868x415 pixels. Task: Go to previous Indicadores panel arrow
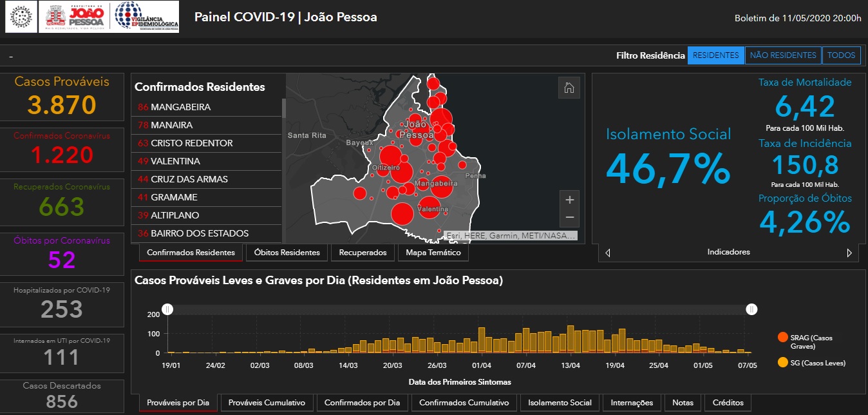tap(609, 253)
